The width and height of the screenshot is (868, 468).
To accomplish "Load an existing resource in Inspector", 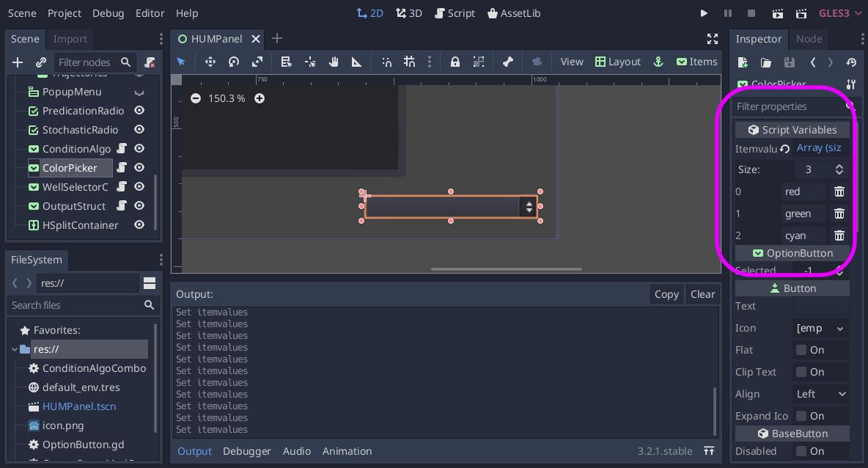I will (x=765, y=62).
